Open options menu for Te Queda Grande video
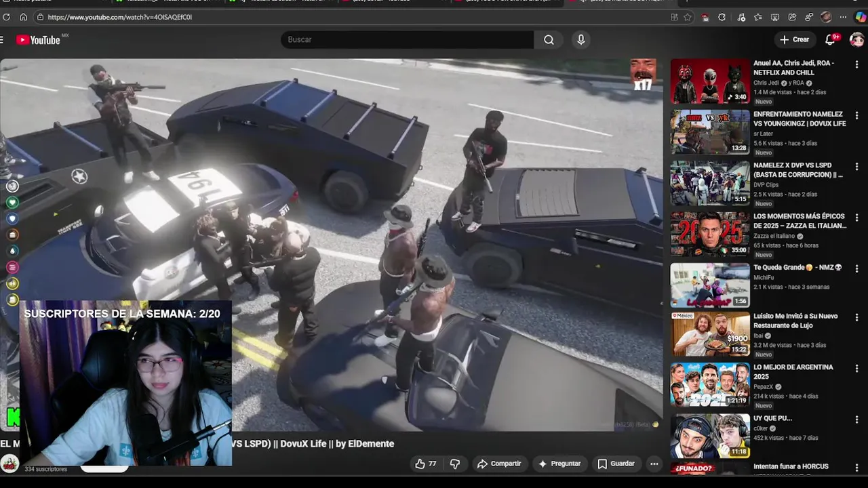868x488 pixels. click(856, 268)
